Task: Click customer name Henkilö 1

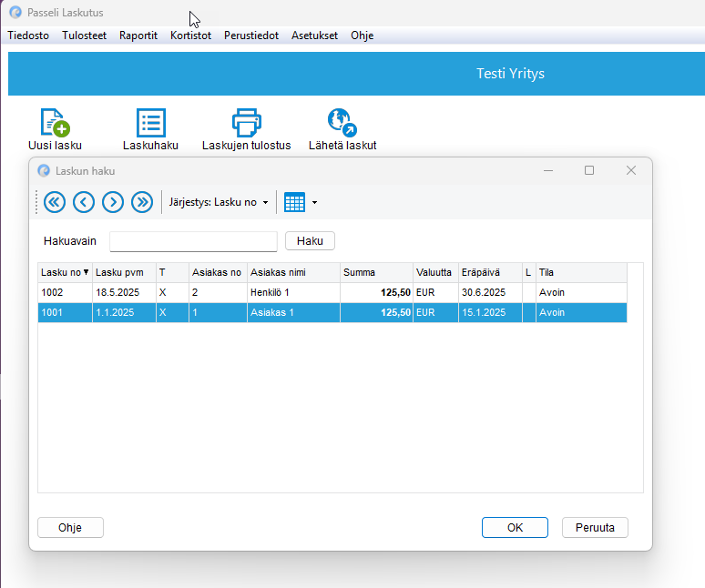Action: coord(293,292)
